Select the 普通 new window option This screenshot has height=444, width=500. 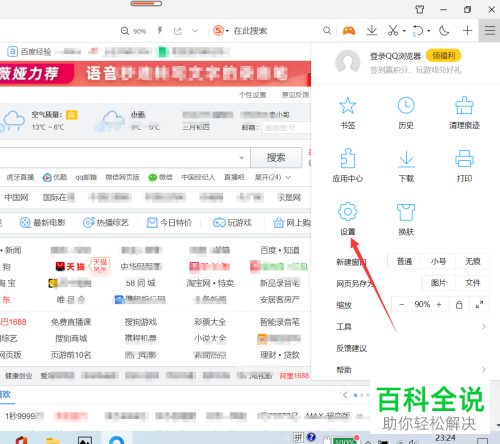click(x=404, y=261)
